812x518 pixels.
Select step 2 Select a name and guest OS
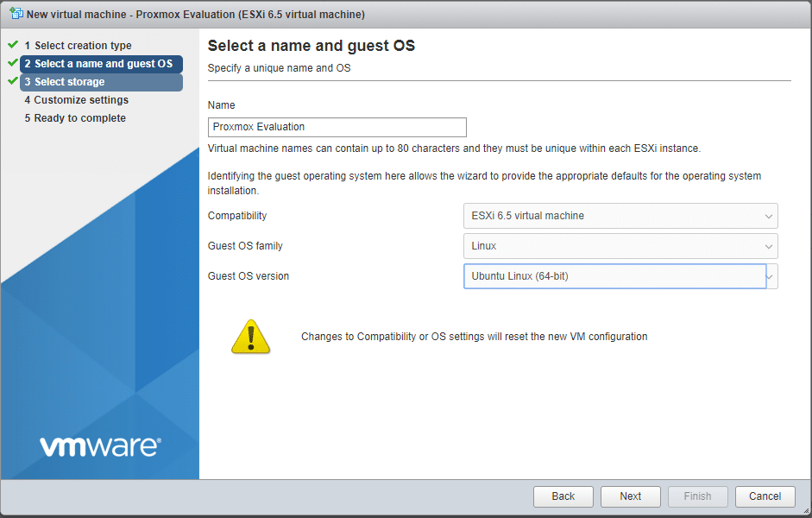[x=101, y=64]
